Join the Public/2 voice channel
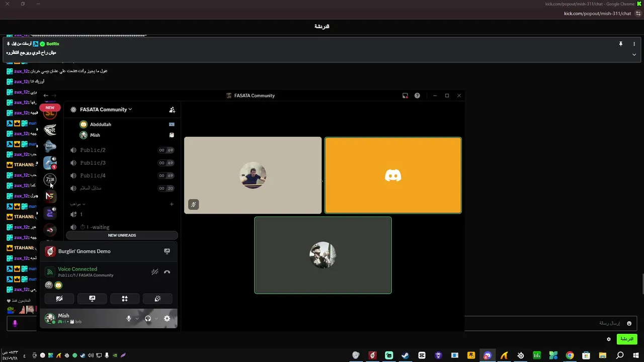The width and height of the screenshot is (644, 362). (121, 150)
